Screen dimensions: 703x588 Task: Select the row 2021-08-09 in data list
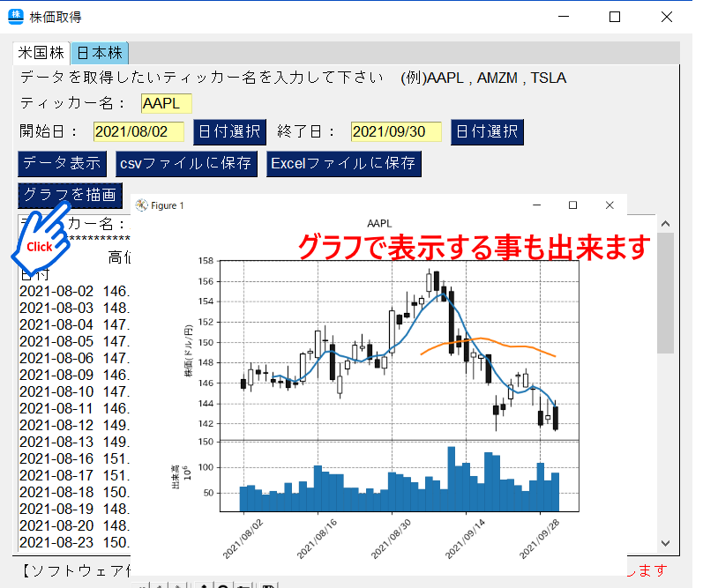[x=74, y=376]
